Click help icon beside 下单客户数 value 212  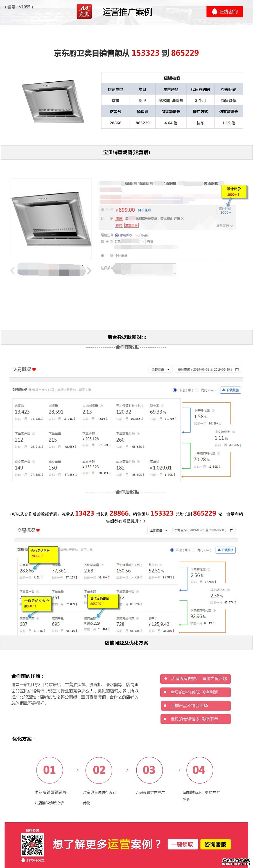[x=33, y=434]
